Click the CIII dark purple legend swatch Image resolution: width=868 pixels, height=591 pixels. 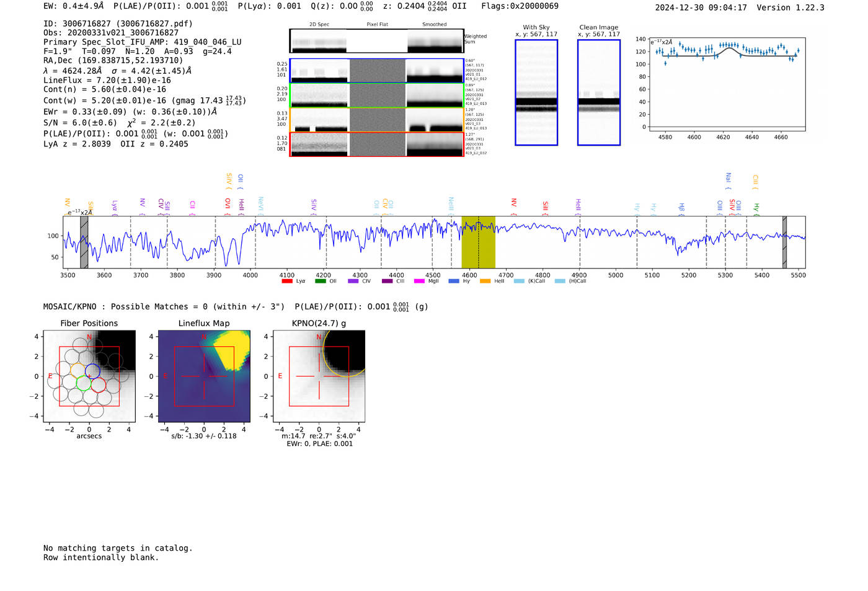[x=387, y=281]
